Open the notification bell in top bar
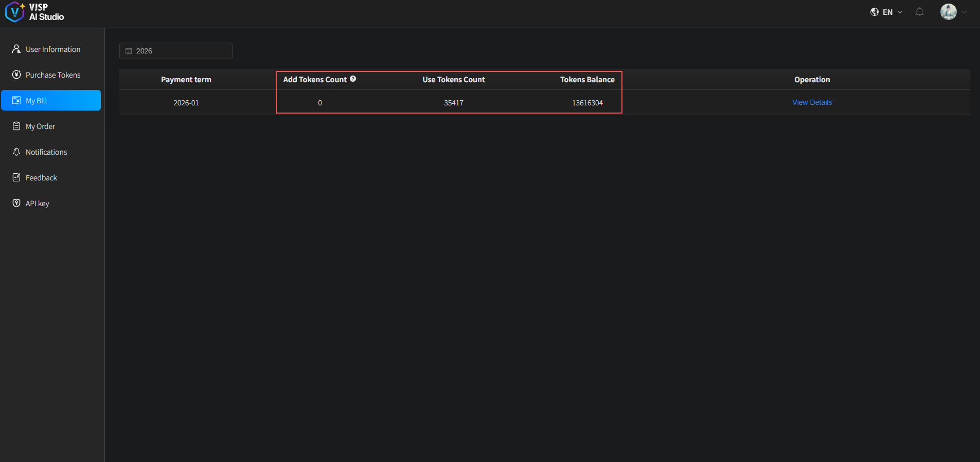Image resolution: width=980 pixels, height=462 pixels. (919, 12)
